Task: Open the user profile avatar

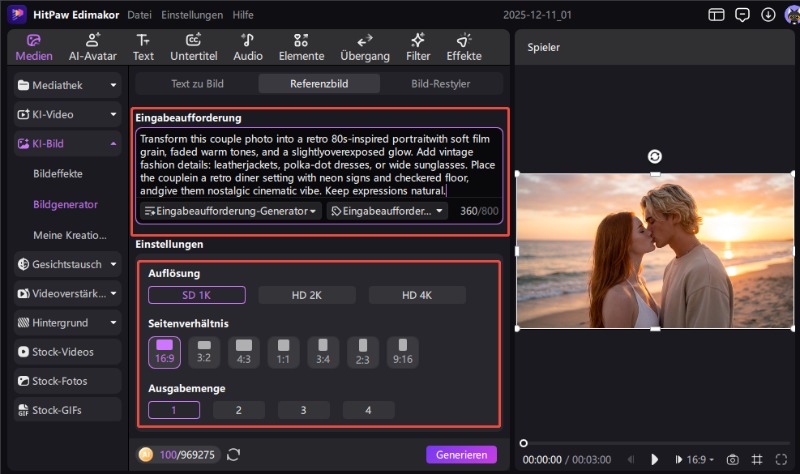Action: point(792,15)
